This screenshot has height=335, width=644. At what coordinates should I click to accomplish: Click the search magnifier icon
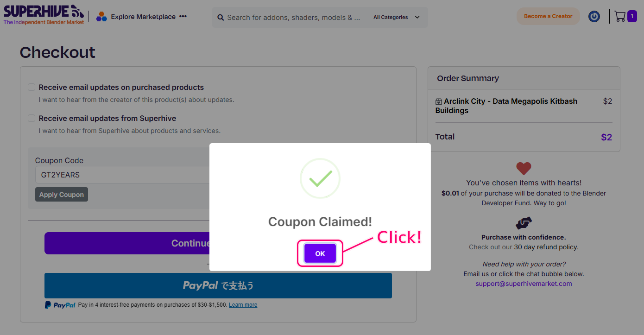coord(221,18)
